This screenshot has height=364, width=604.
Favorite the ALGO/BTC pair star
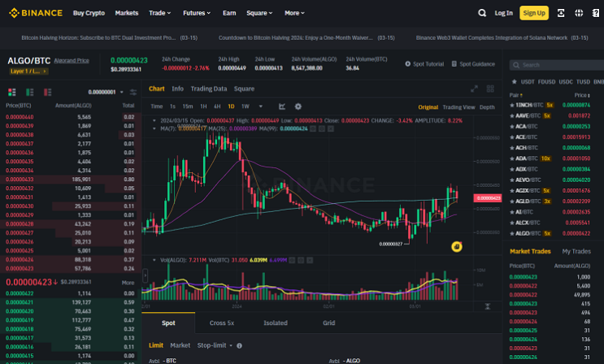pos(512,233)
